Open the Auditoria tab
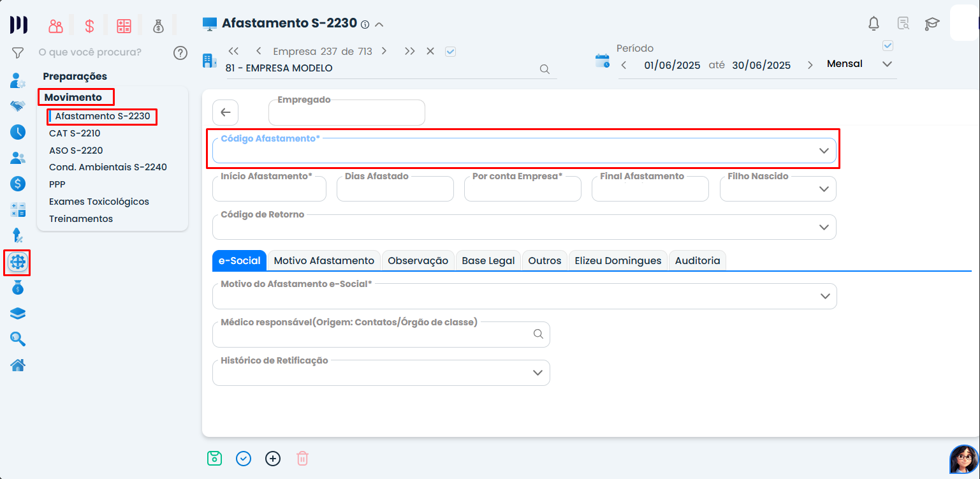The image size is (980, 479). pyautogui.click(x=698, y=260)
